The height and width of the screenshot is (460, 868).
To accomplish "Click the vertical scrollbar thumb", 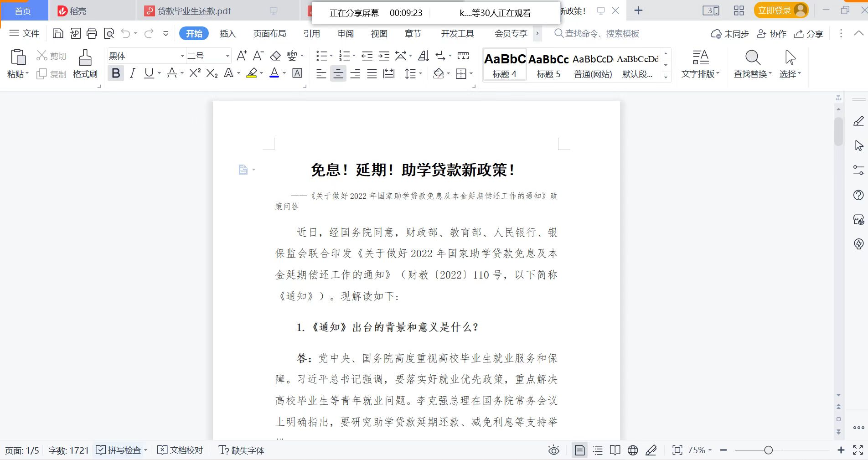I will (838, 131).
